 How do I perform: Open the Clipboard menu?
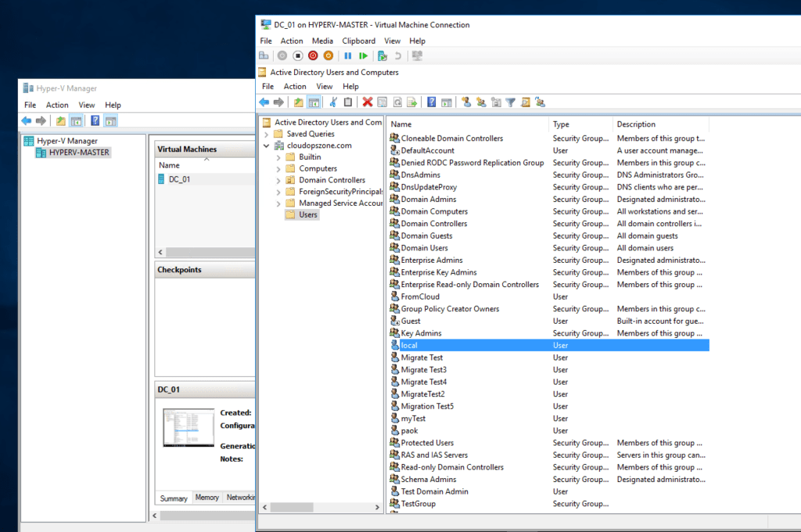click(x=358, y=41)
